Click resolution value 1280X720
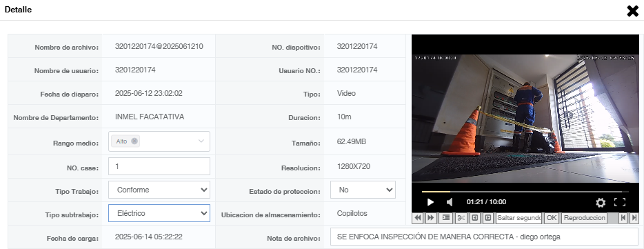This screenshot has height=249, width=644. click(353, 166)
